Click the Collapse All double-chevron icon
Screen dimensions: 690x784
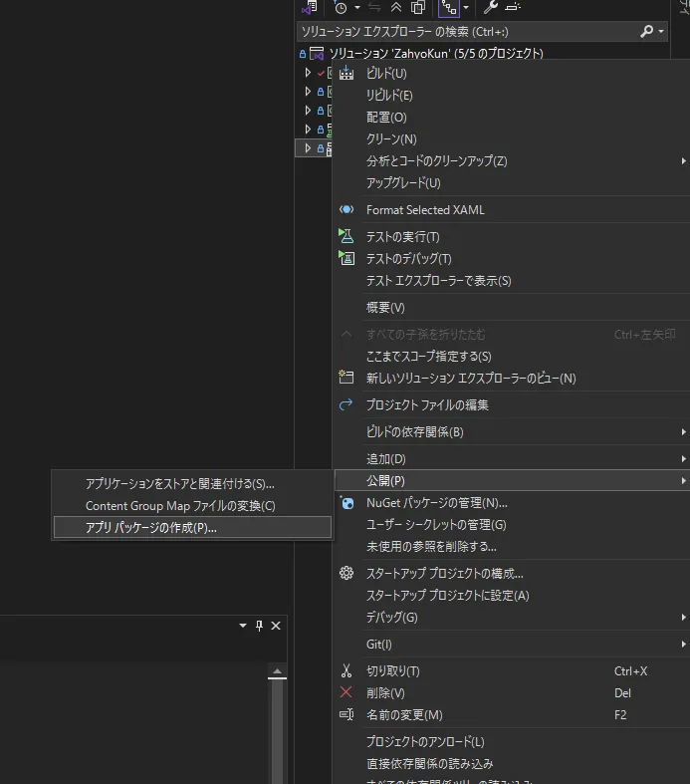coord(395,7)
